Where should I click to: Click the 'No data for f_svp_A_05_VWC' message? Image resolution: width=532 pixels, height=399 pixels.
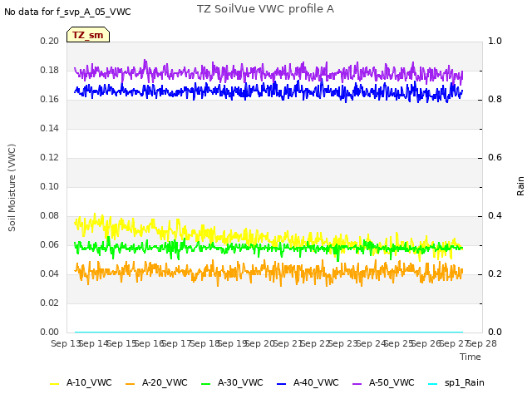pyautogui.click(x=67, y=12)
